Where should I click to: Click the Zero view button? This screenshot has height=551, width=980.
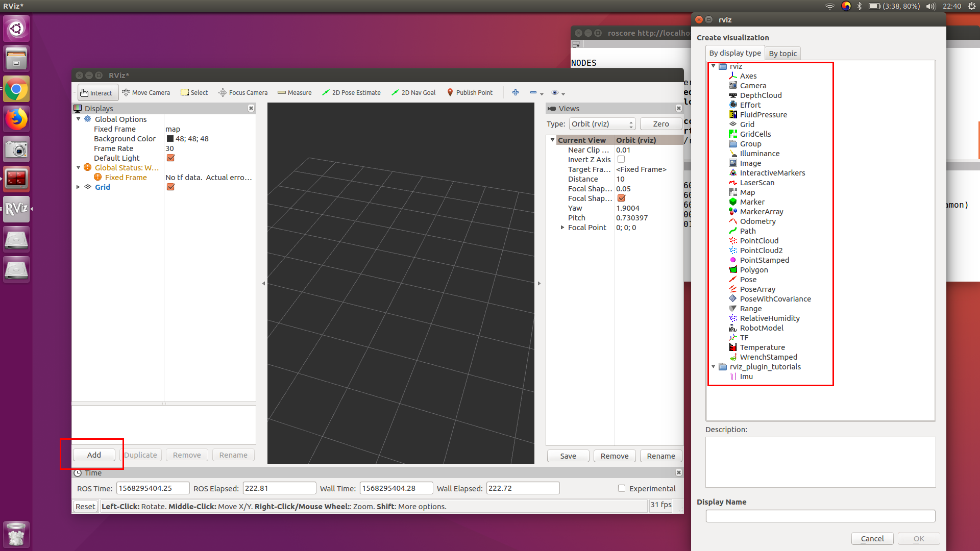pyautogui.click(x=660, y=124)
